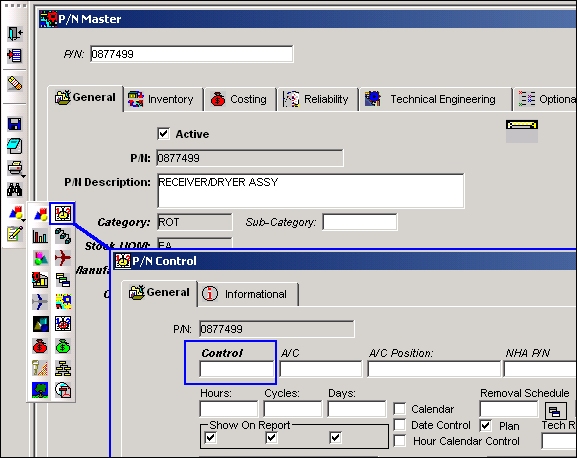Click the list with red arrow toolbar icon

(15, 56)
